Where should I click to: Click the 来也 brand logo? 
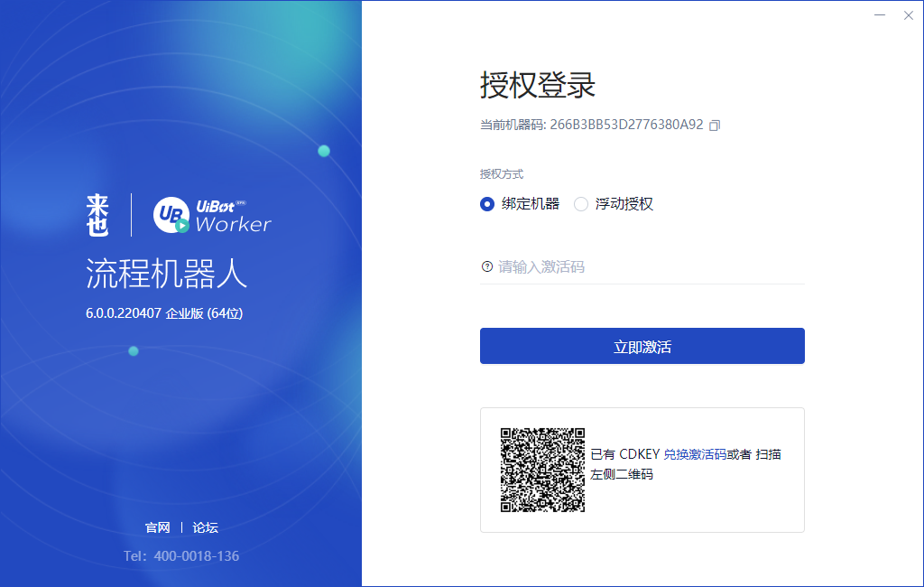(x=97, y=215)
